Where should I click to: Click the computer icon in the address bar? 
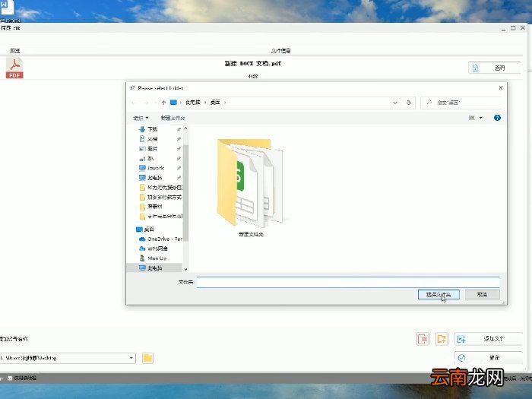coord(173,102)
